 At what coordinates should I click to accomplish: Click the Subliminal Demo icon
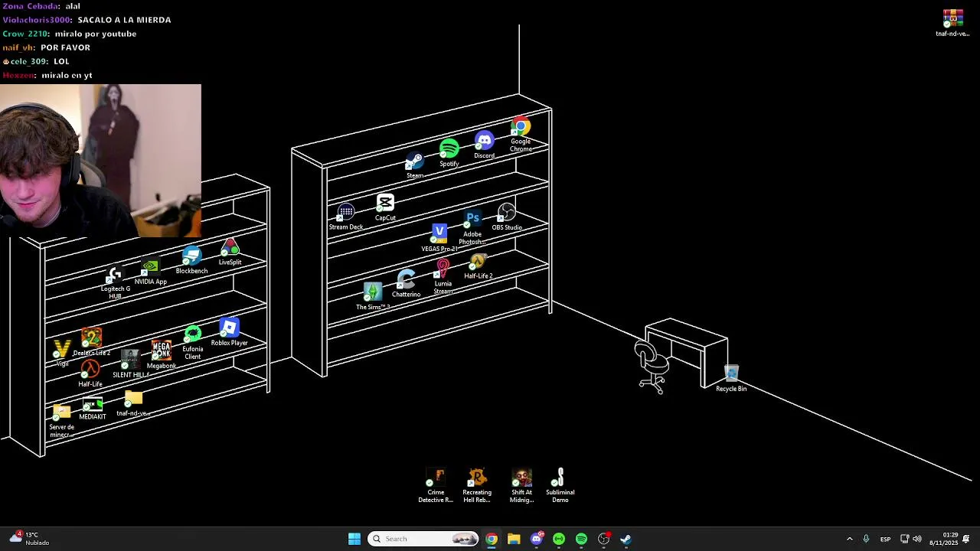560,486
